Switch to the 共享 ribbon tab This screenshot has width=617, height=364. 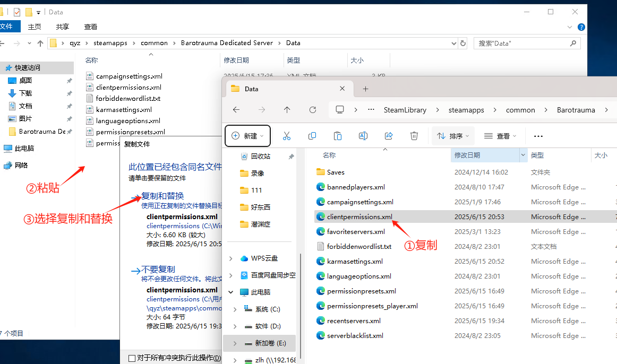63,27
